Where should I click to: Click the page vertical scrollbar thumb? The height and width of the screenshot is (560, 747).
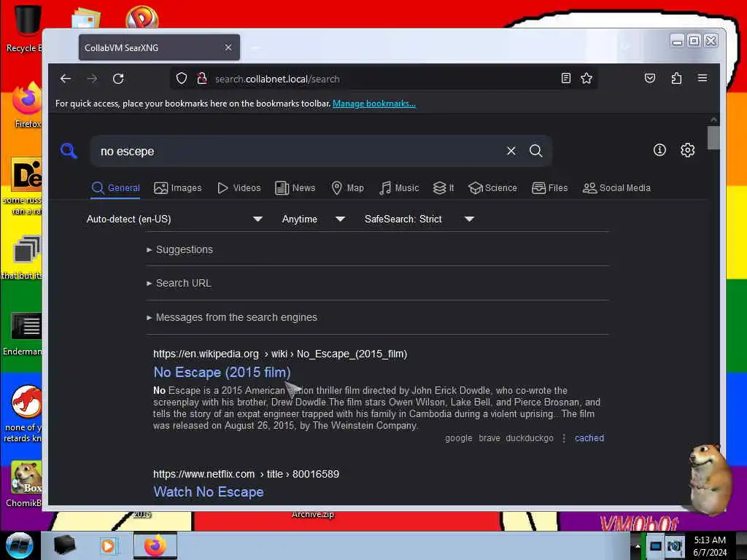pyautogui.click(x=713, y=138)
